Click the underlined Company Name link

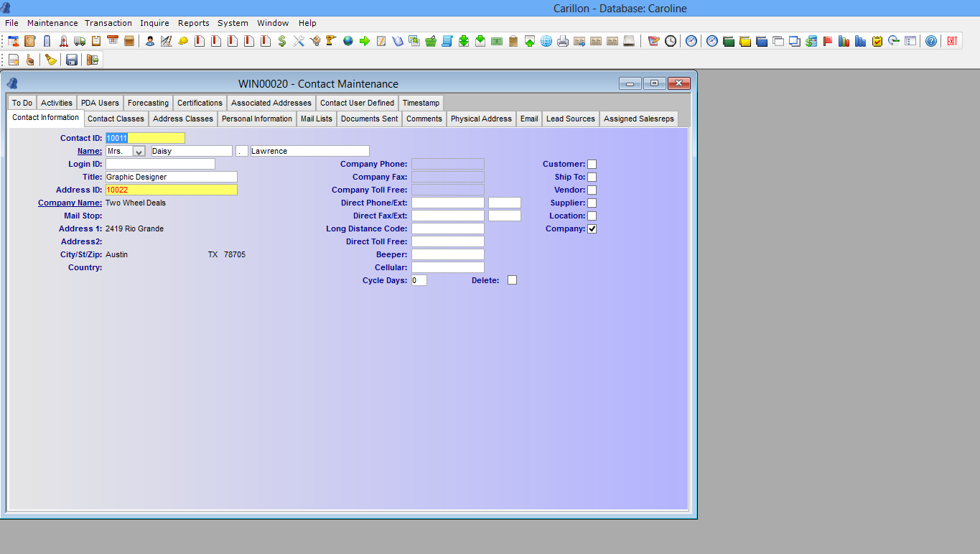tap(70, 203)
